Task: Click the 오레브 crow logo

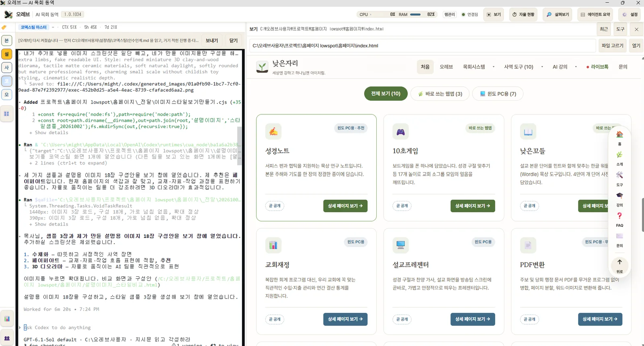Action: click(8, 15)
